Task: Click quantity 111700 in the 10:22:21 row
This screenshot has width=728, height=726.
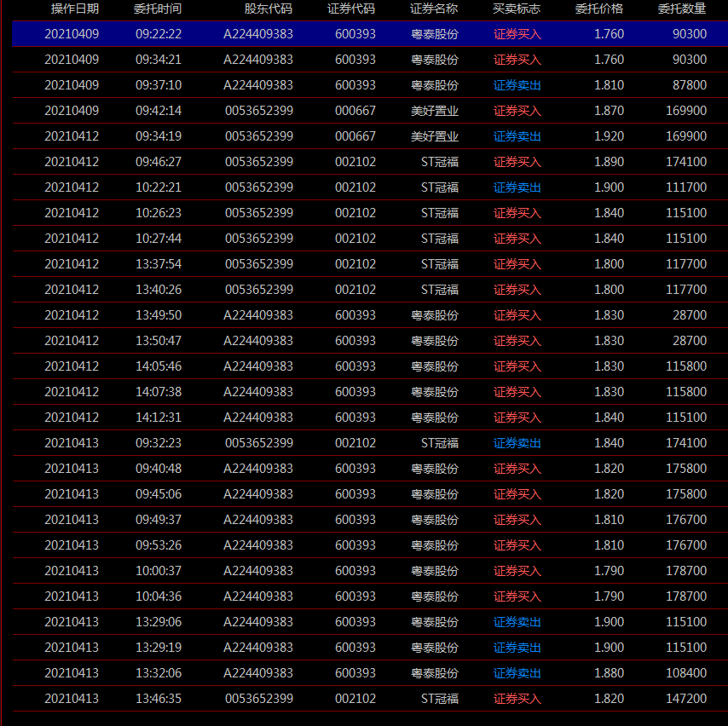Action: point(686,187)
